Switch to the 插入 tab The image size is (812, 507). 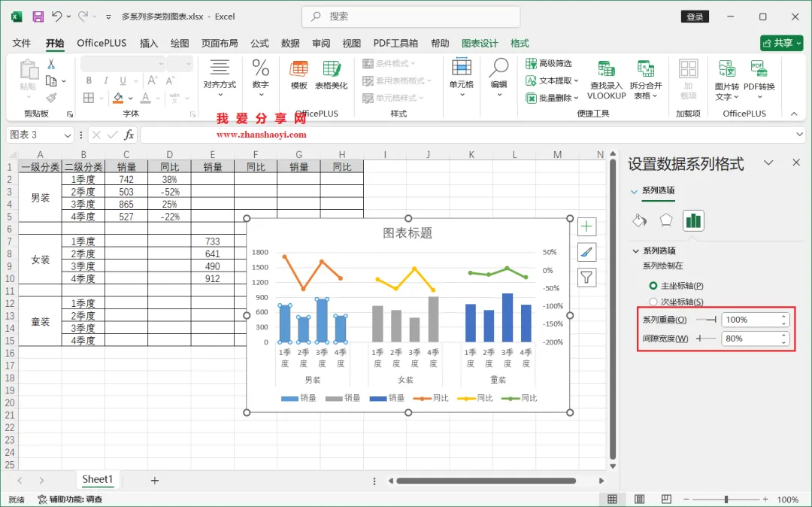pos(149,43)
